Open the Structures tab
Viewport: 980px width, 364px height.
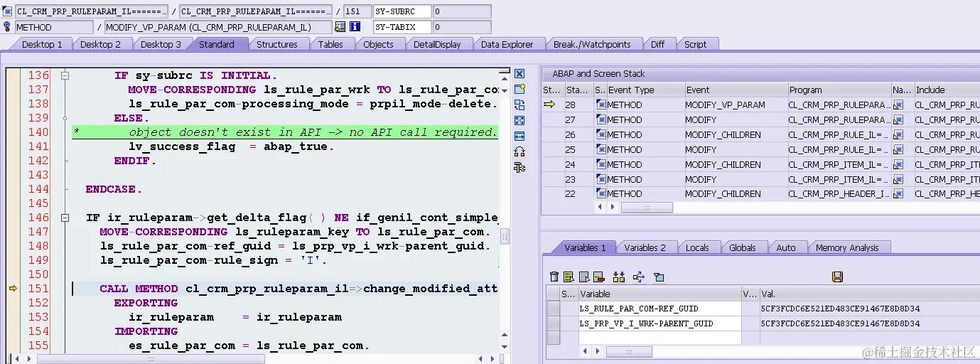[277, 44]
